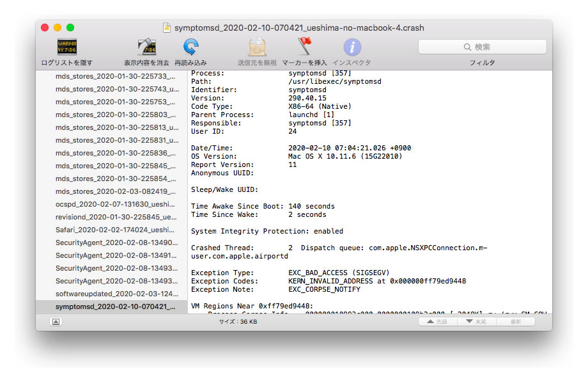This screenshot has height=382, width=588.
Task: Click the Ignore Sender toolbar icon
Action: coord(257,47)
